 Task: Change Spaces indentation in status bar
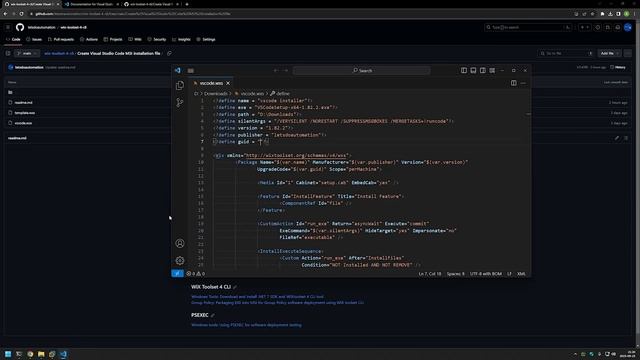(456, 274)
